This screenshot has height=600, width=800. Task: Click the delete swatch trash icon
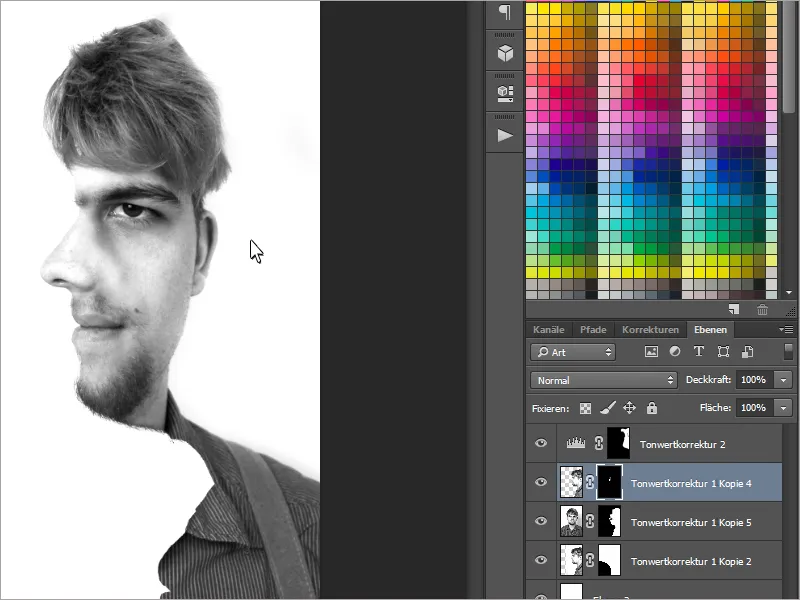click(762, 309)
